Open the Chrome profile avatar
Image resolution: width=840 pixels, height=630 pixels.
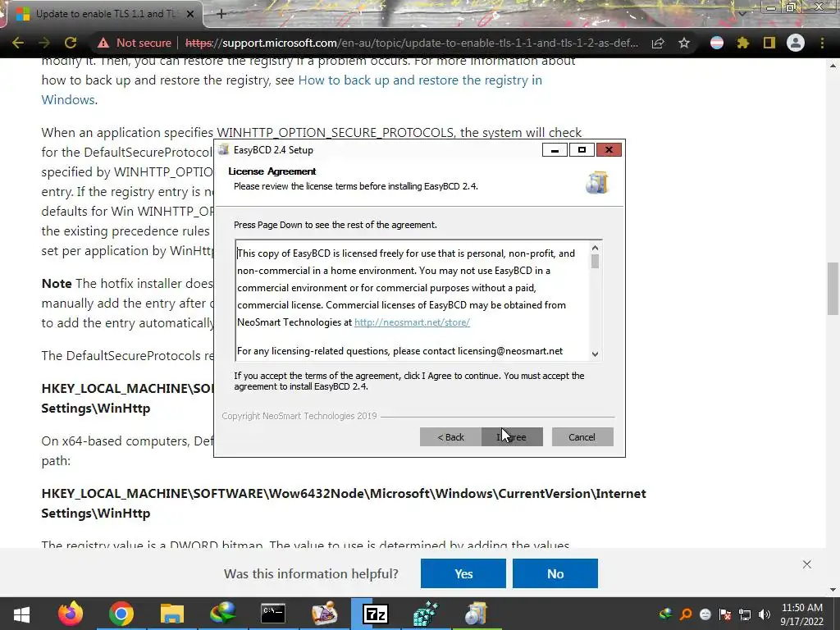click(796, 43)
